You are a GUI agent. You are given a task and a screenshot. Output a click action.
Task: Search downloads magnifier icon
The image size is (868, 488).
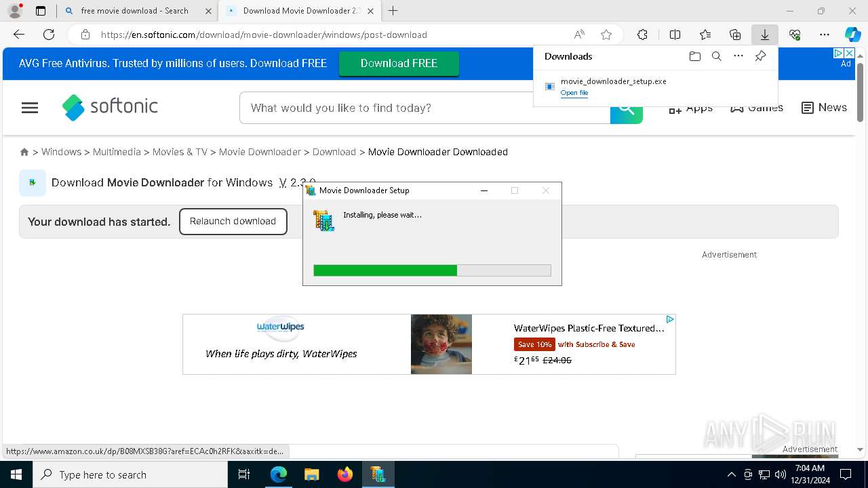[716, 56]
